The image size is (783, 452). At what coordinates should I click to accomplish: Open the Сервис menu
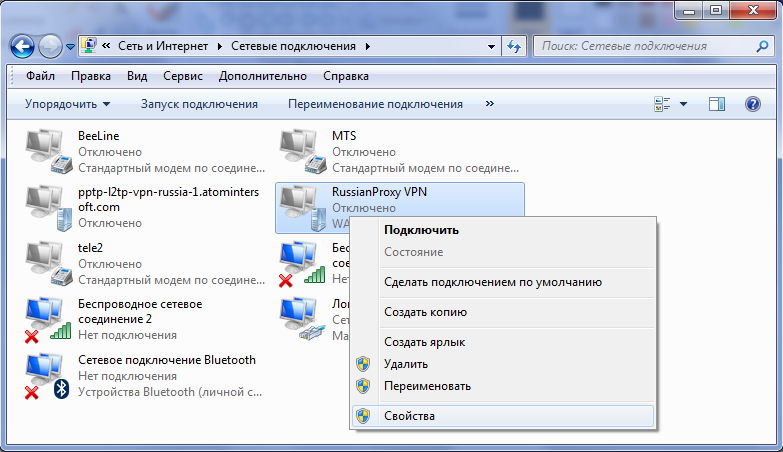[x=183, y=76]
